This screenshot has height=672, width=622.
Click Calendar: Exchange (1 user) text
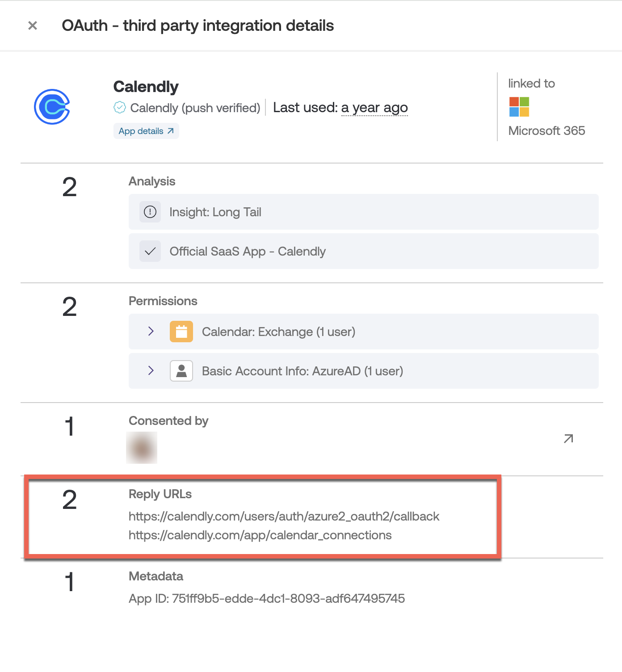click(x=278, y=332)
